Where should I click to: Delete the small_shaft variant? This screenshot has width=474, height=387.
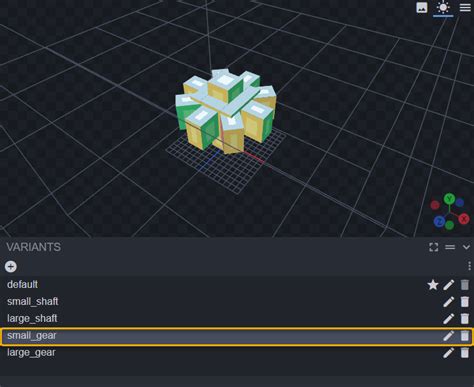point(465,302)
